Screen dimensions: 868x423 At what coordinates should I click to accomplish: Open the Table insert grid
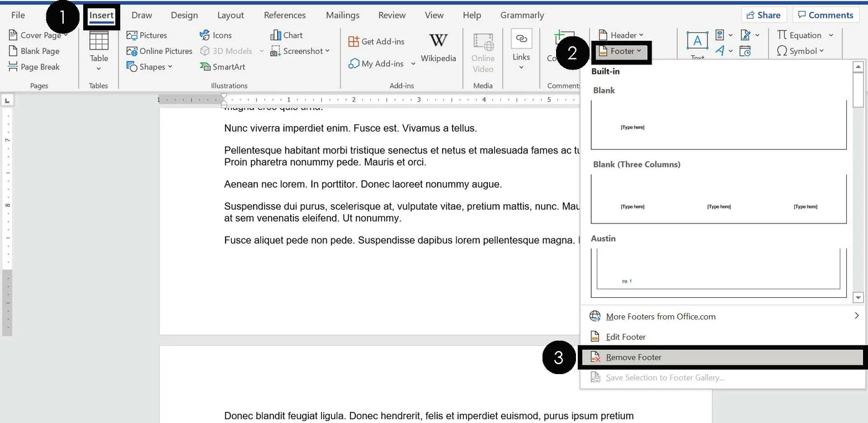[99, 51]
